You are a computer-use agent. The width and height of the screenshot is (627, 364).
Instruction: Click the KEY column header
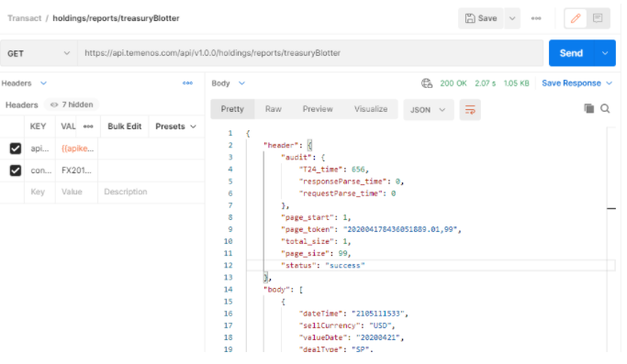(x=38, y=127)
